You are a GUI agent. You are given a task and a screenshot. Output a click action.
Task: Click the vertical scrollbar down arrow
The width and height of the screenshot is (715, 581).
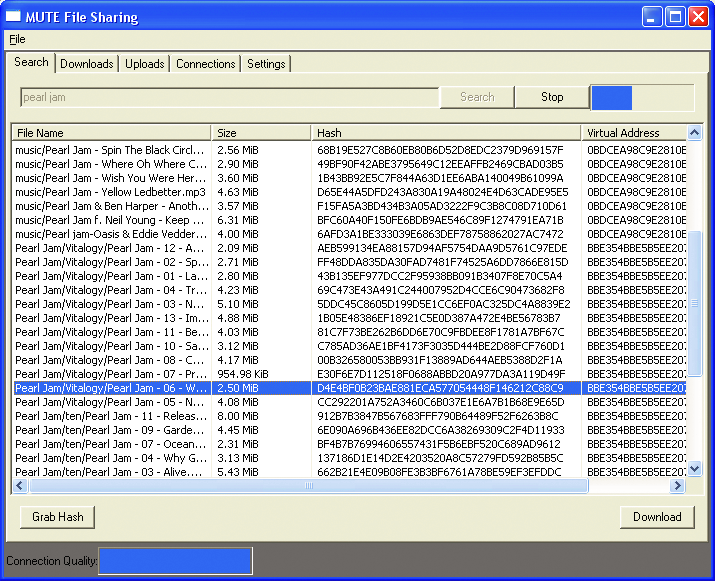coord(694,468)
